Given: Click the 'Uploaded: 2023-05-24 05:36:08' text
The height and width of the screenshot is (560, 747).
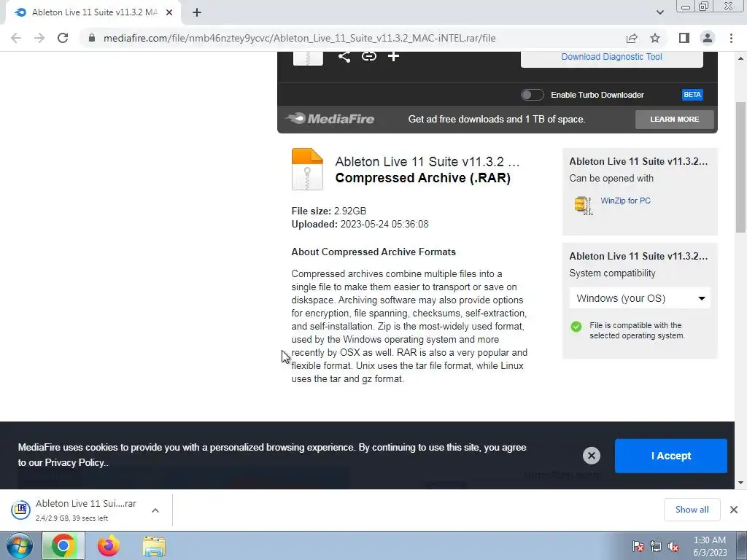Looking at the screenshot, I should click(360, 225).
